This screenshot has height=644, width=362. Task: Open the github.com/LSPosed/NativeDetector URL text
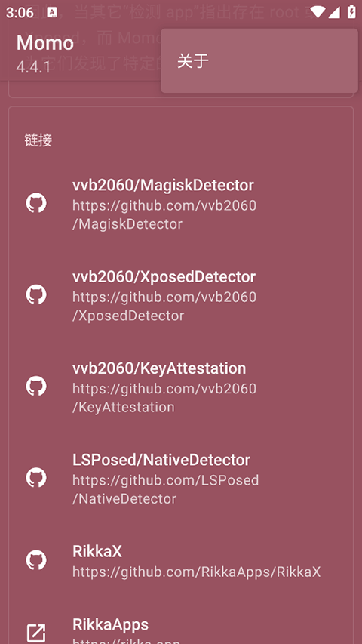point(166,489)
